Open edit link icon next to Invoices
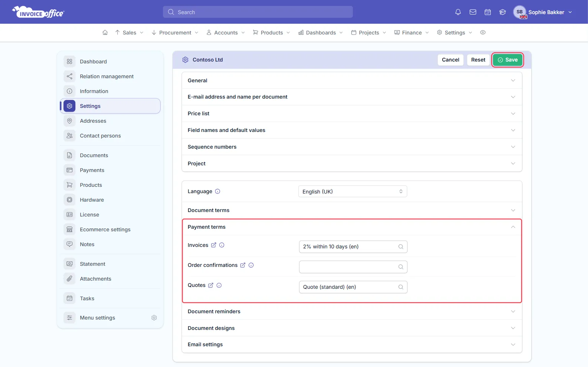 pyautogui.click(x=214, y=245)
